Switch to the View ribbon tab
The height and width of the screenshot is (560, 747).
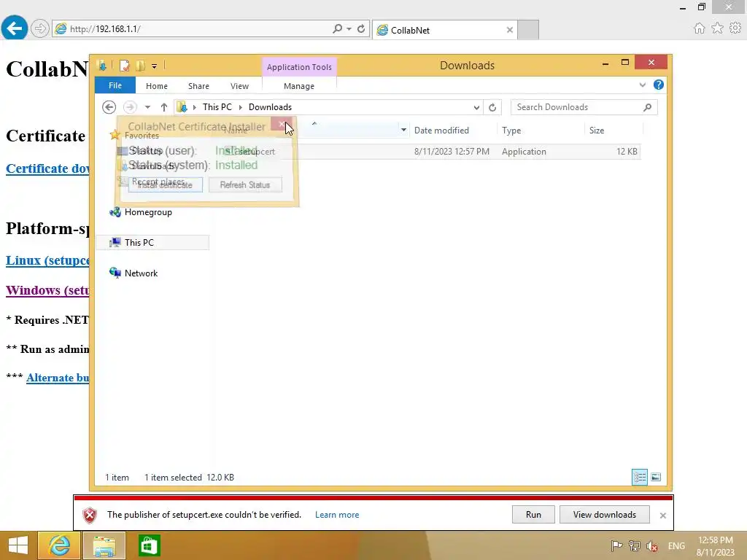[239, 86]
